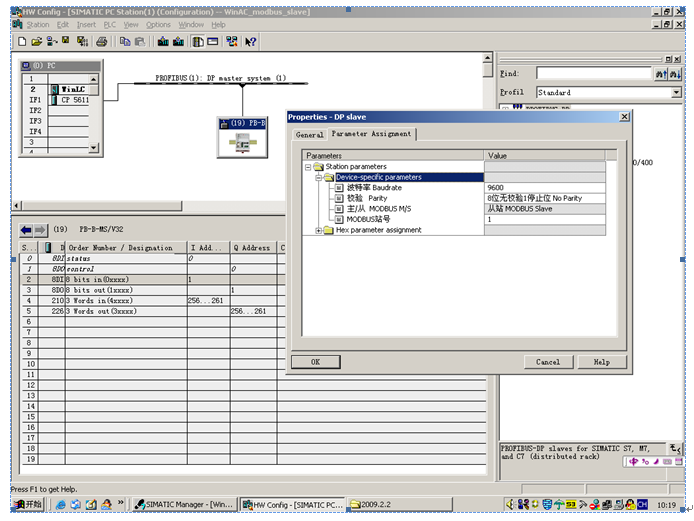Click the Download to Module icon

click(x=162, y=41)
